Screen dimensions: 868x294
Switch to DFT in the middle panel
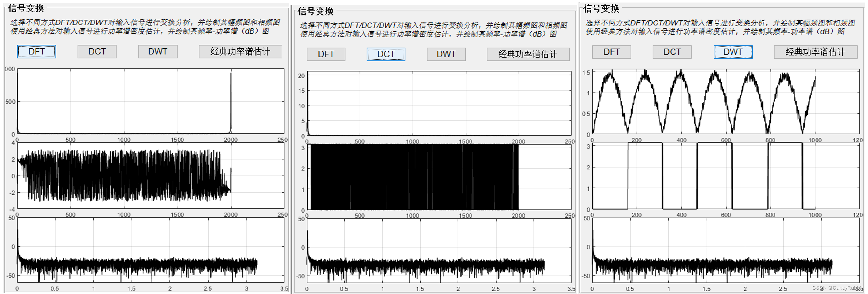325,54
